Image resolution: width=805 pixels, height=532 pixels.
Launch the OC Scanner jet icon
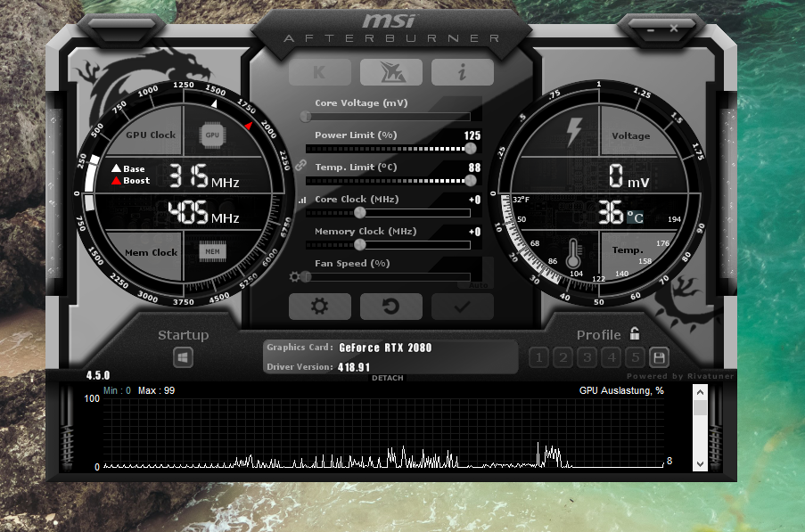391,72
